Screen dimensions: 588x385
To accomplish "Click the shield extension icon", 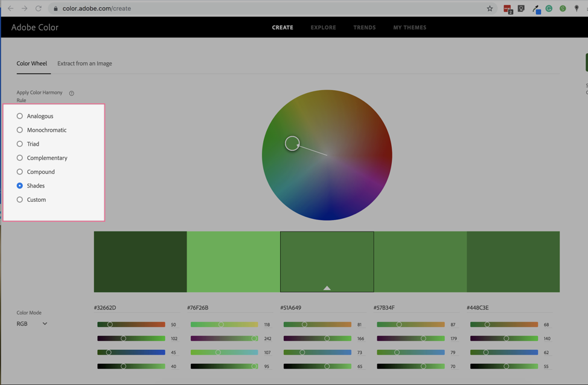I will (521, 8).
